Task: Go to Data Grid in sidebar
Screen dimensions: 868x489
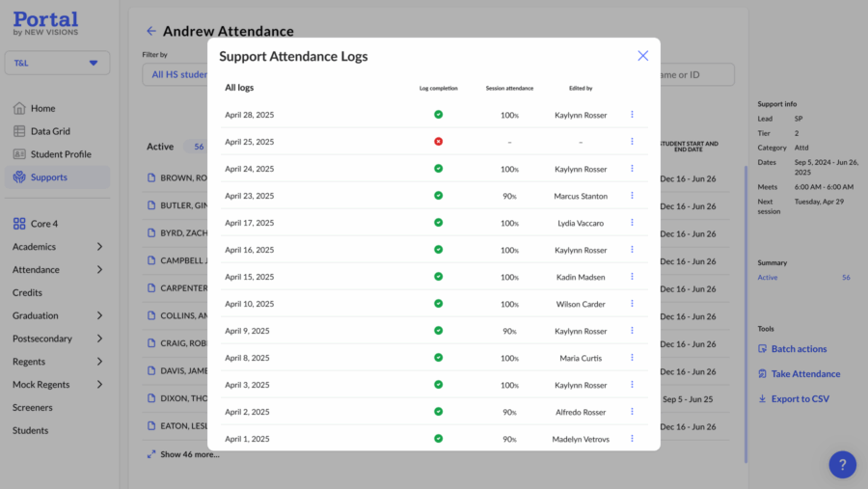Action: [x=50, y=131]
